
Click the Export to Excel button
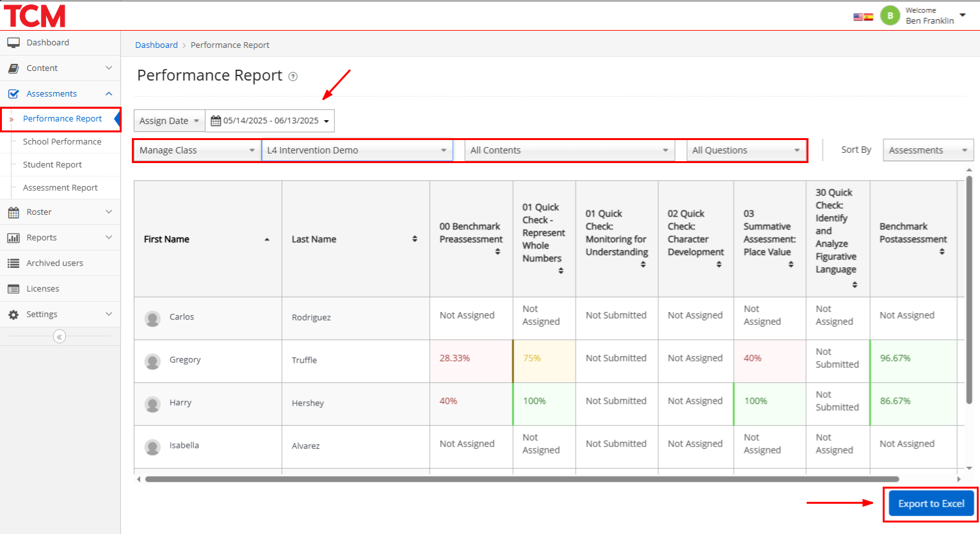pyautogui.click(x=931, y=504)
